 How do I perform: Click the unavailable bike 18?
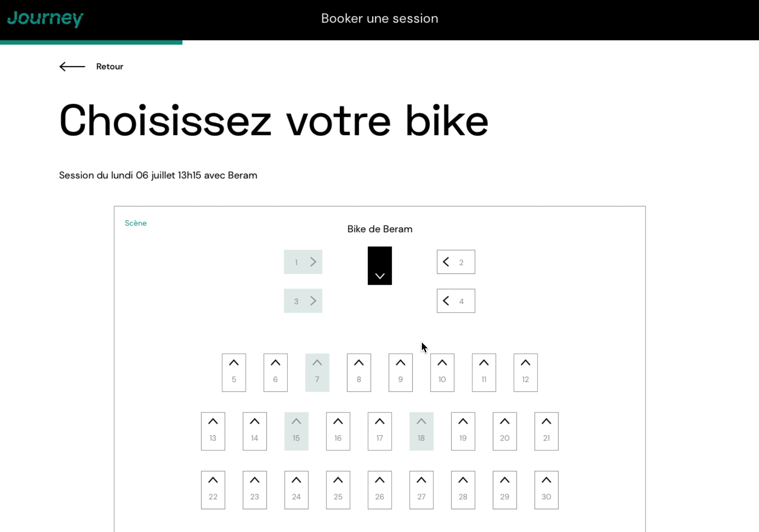click(421, 431)
